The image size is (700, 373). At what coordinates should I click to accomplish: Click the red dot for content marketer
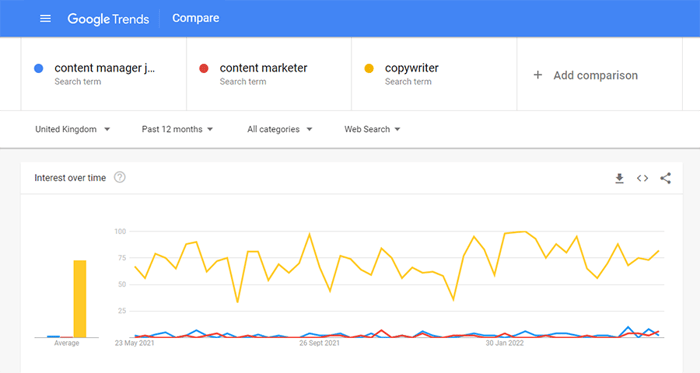[204, 68]
